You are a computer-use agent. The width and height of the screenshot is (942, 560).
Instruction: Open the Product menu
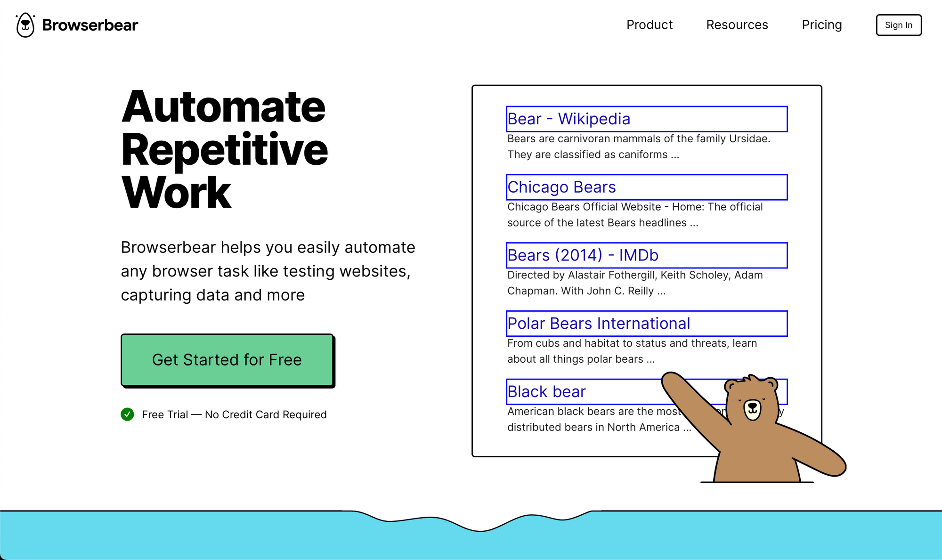tap(650, 24)
